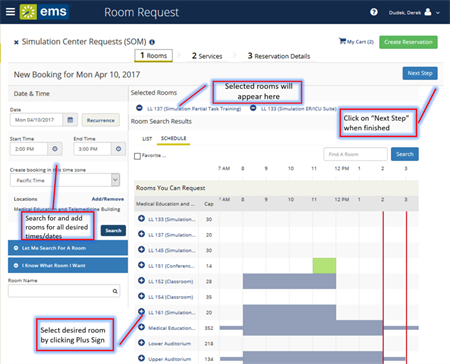Open the date picker calendar icon
The image size is (450, 364).
pos(70,120)
